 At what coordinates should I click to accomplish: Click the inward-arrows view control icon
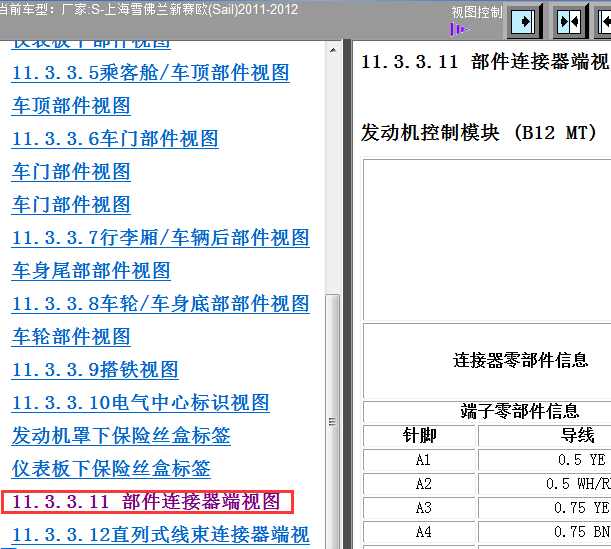pyautogui.click(x=570, y=21)
